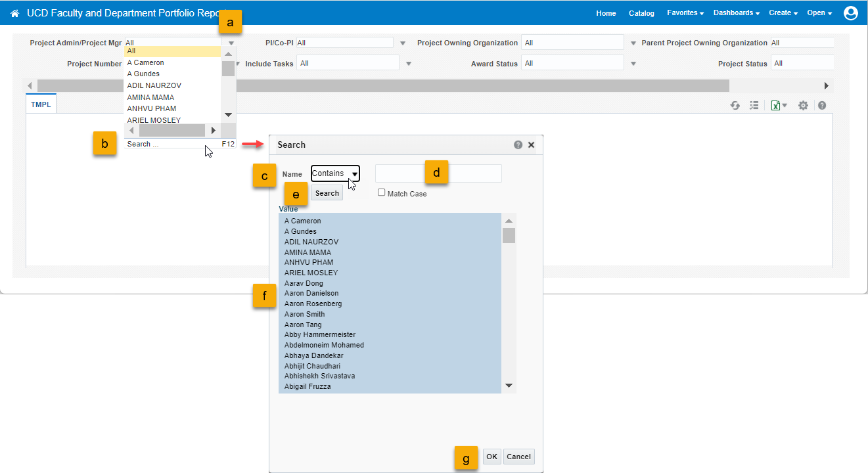Select Aaron Rosenberg in the Value list
868x473 pixels.
click(x=313, y=304)
